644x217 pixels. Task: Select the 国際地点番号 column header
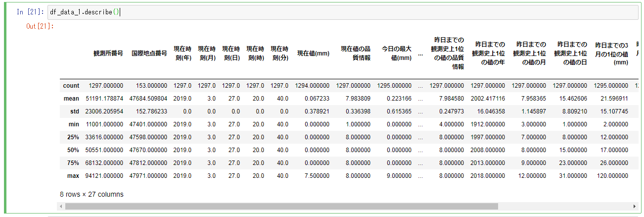(149, 53)
